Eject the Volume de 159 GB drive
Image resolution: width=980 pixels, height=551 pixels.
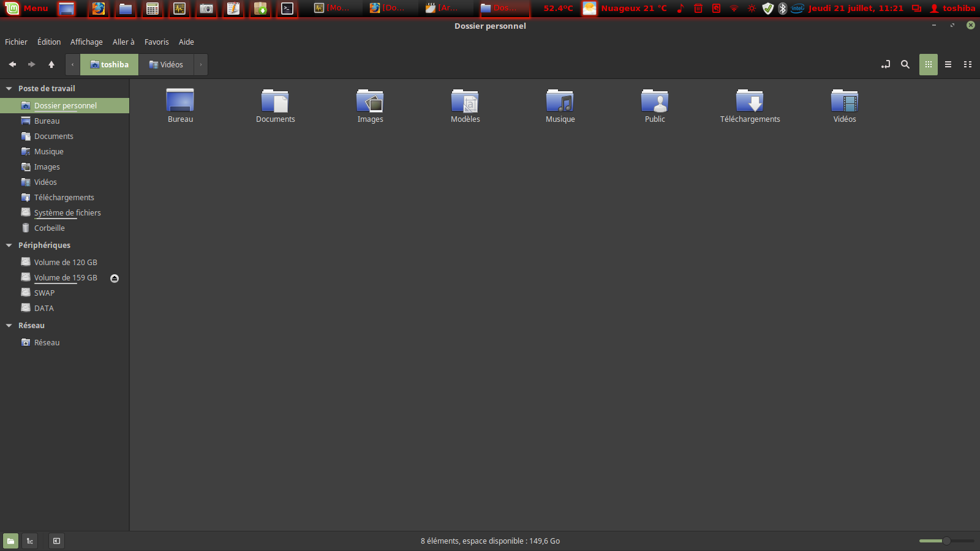pyautogui.click(x=115, y=279)
